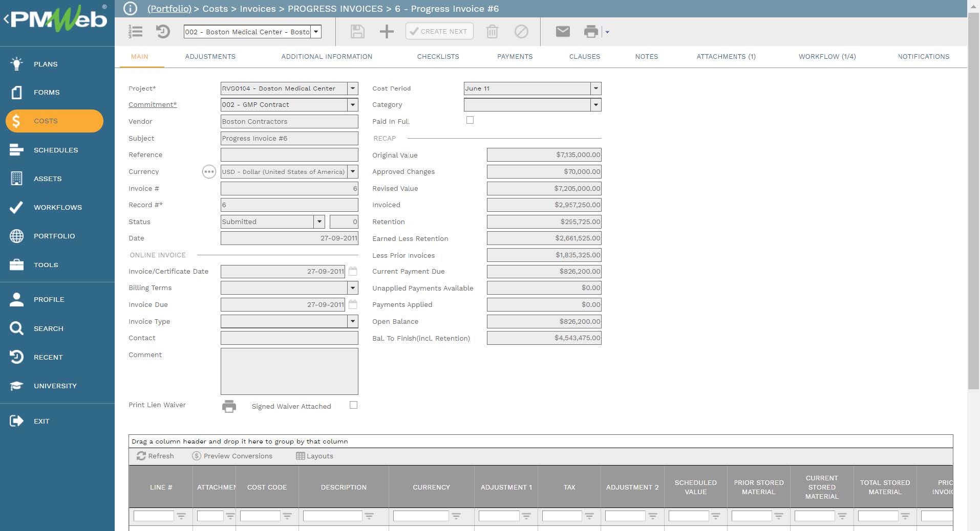Click the cancel circle-slash icon
The width and height of the screenshot is (980, 531).
click(521, 32)
